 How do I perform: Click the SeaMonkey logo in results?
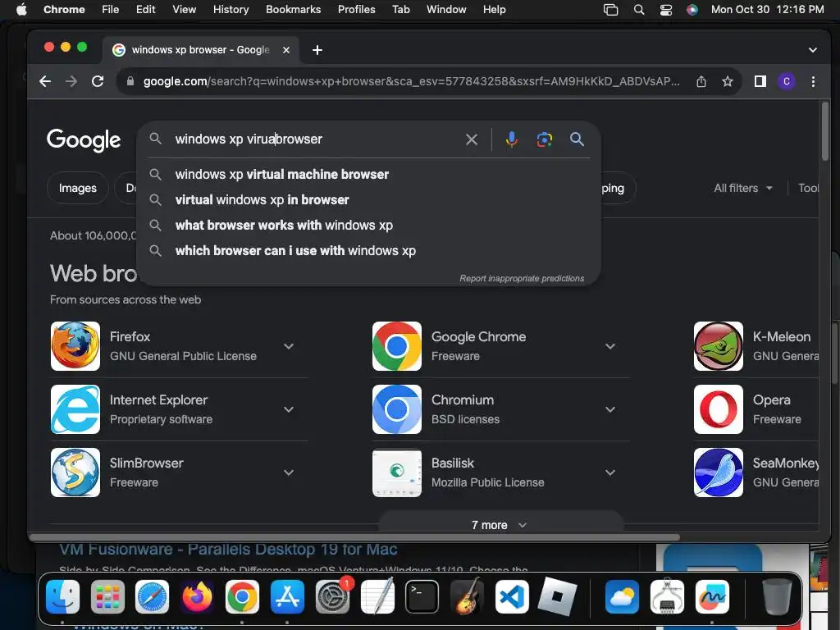pos(719,472)
